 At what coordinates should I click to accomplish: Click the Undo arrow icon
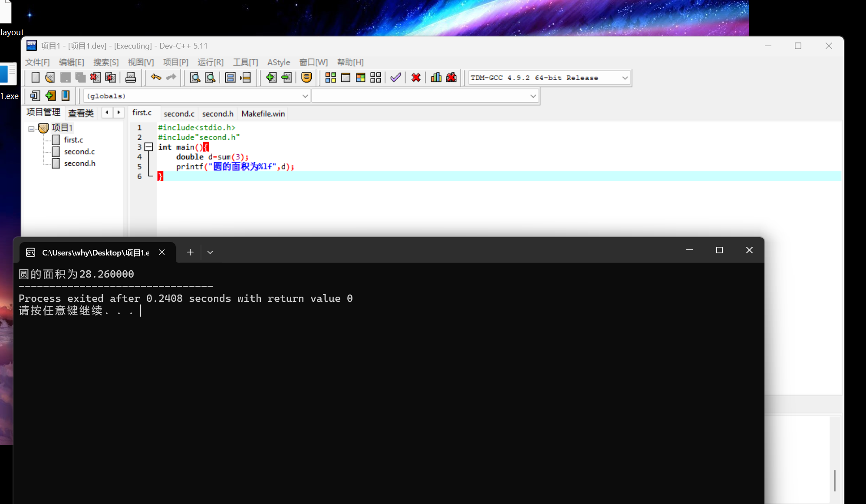tap(156, 77)
